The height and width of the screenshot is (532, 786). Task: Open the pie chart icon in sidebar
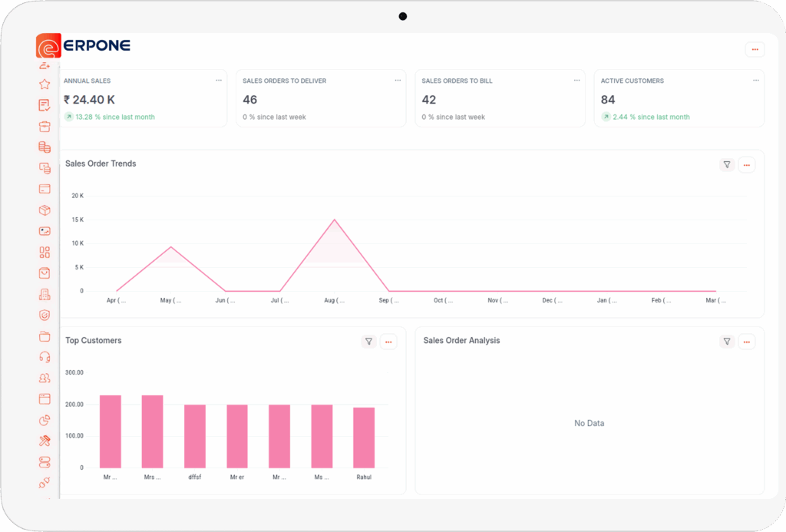click(45, 420)
